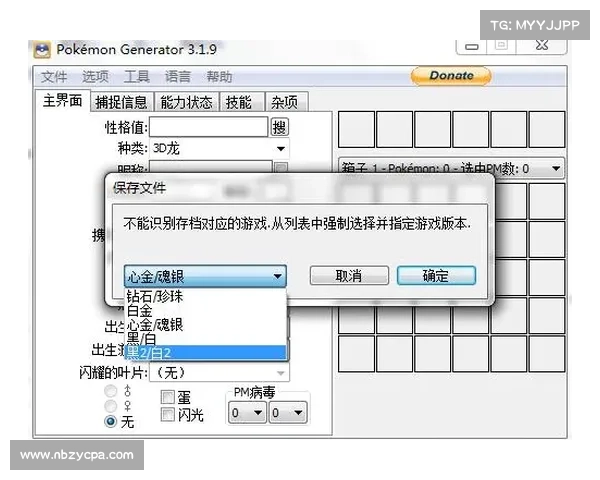Click the 性格值 input field

pyautogui.click(x=209, y=127)
